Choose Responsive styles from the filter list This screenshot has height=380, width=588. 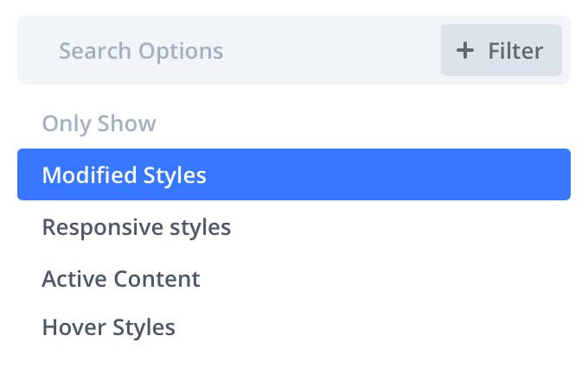tap(137, 227)
